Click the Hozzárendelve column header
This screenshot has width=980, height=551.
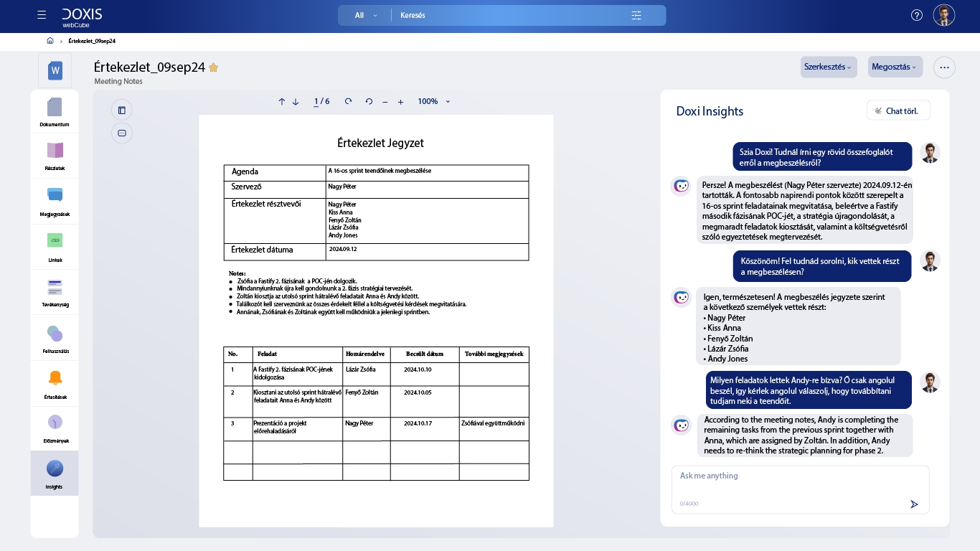366,354
